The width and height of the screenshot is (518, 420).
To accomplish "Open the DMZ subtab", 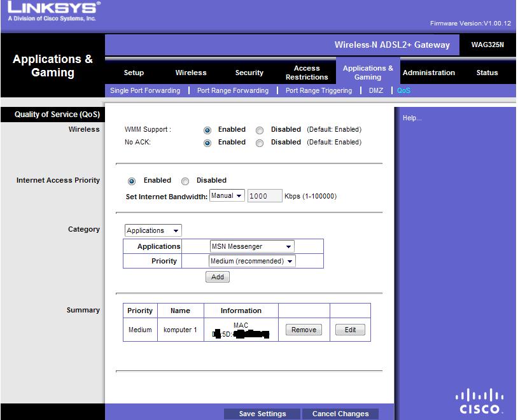I will 376,90.
